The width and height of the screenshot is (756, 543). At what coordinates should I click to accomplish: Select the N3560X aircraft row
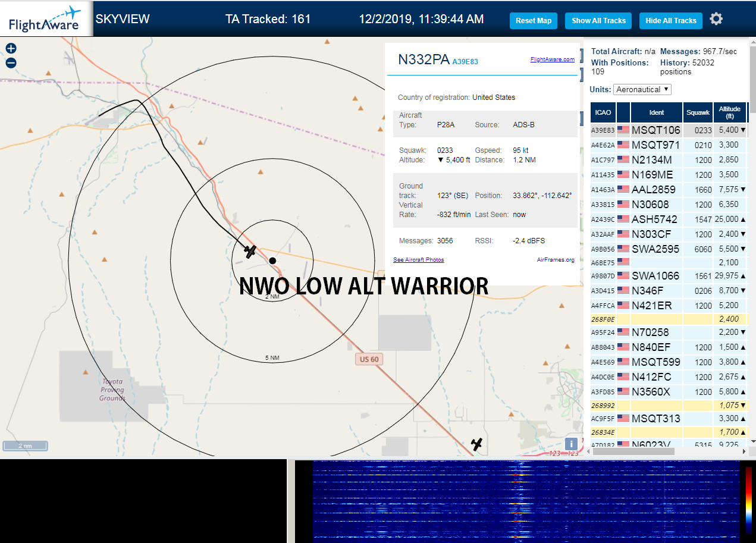(669, 392)
